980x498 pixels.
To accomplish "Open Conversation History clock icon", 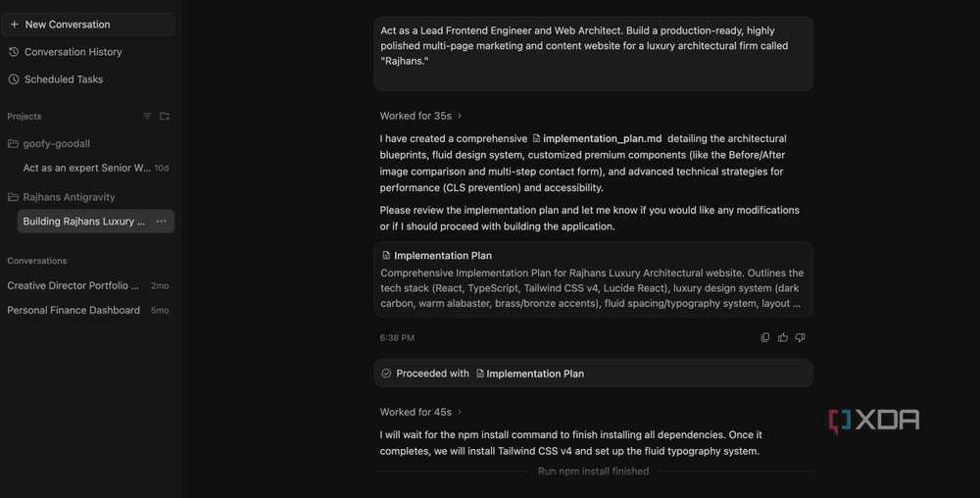I will point(14,52).
